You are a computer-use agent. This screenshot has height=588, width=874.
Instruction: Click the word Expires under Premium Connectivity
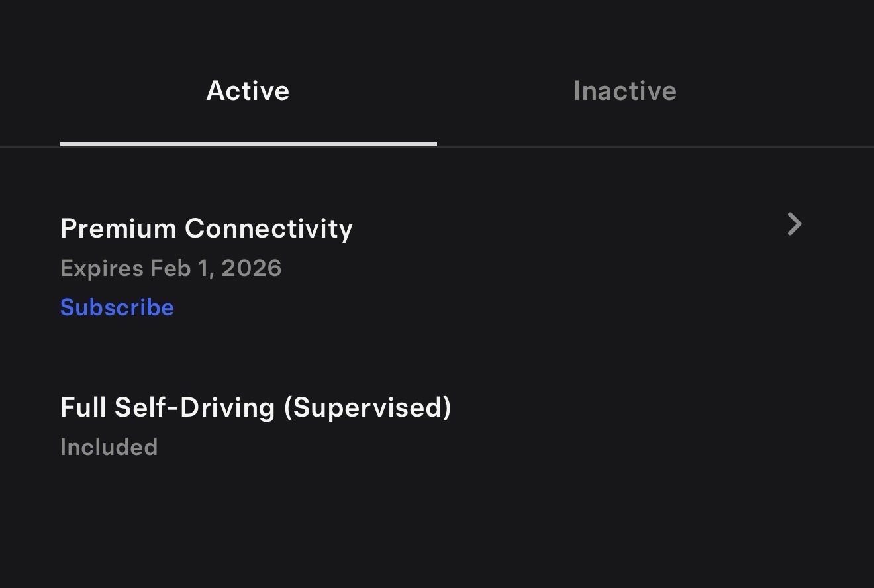point(102,268)
